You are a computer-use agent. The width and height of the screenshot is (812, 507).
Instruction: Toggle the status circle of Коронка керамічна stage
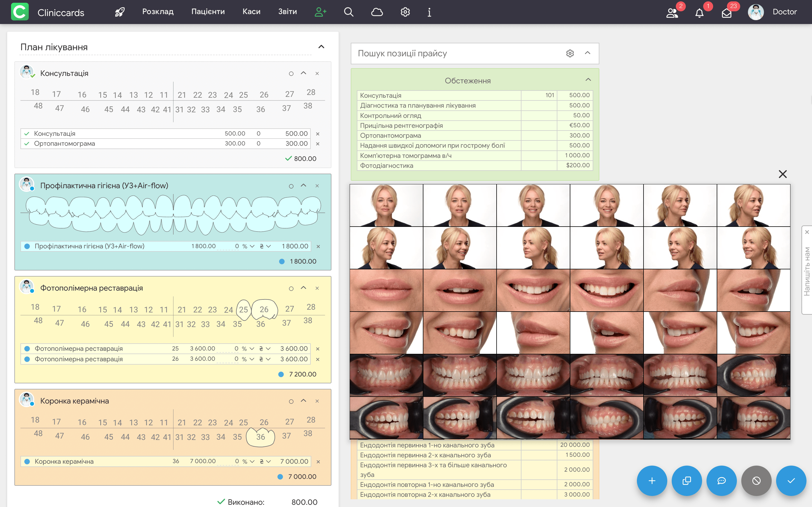point(291,401)
